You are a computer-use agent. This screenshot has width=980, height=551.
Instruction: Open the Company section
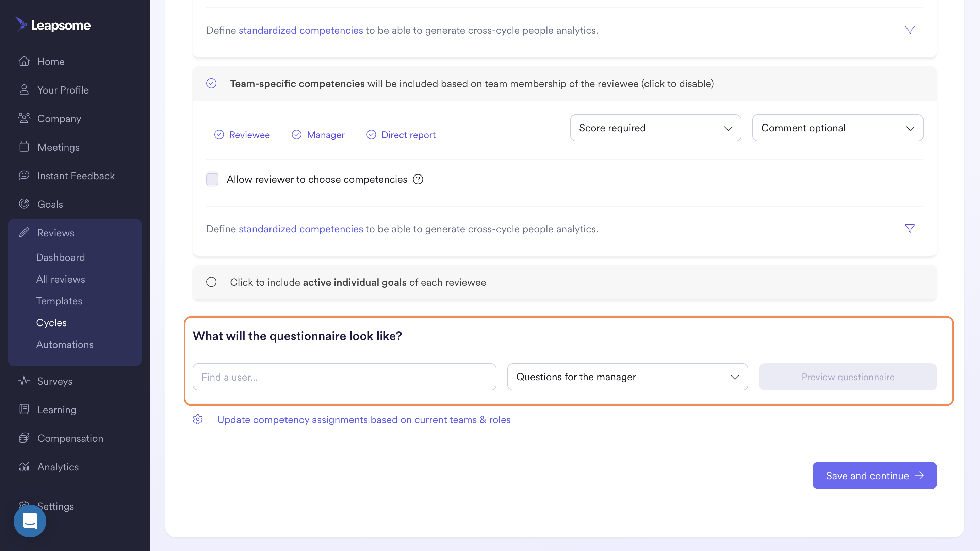pyautogui.click(x=59, y=118)
